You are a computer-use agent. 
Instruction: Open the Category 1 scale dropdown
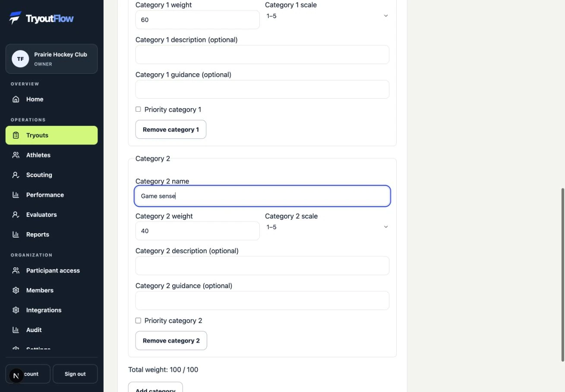click(x=327, y=16)
